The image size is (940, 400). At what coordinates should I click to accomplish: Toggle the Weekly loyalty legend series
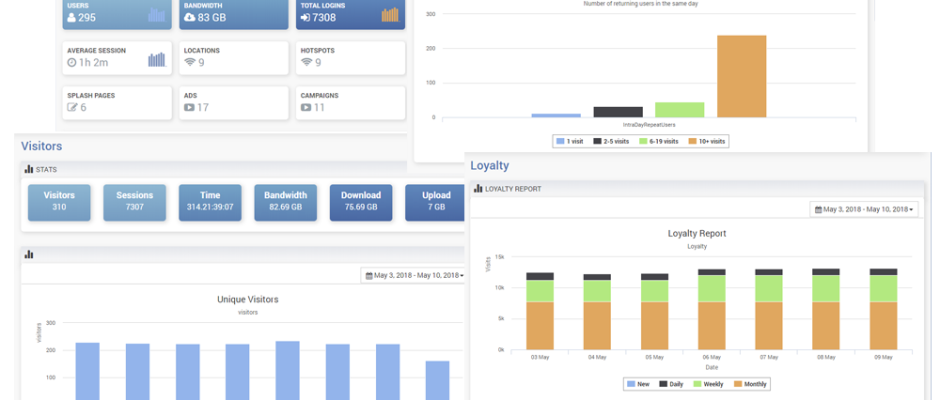point(709,384)
